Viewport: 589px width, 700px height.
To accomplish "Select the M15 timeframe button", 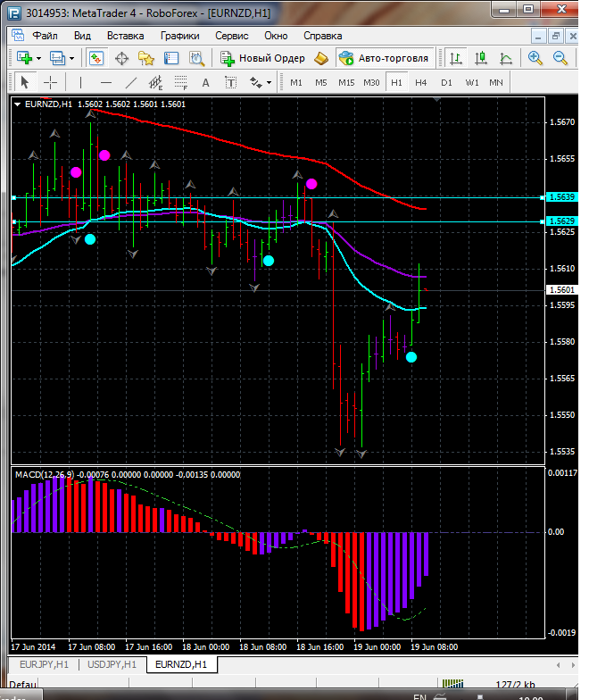I will click(346, 82).
